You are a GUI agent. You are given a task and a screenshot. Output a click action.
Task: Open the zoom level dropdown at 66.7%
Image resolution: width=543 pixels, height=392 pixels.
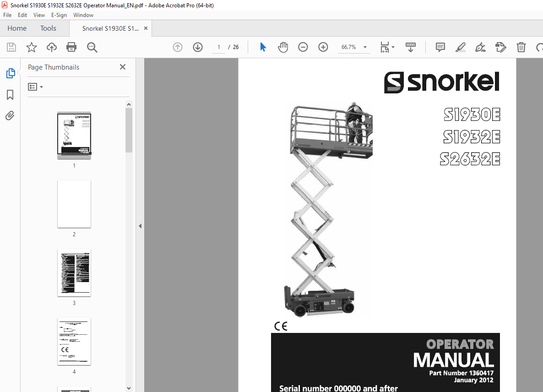(x=365, y=47)
